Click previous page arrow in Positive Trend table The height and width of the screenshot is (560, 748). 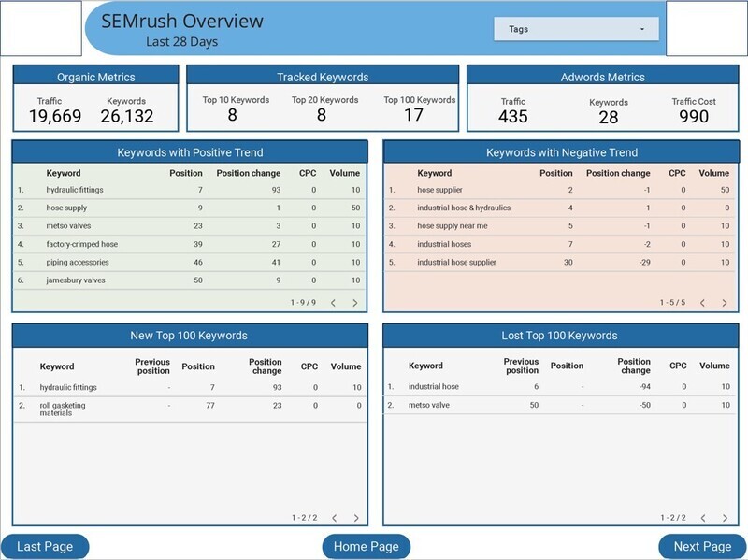332,303
